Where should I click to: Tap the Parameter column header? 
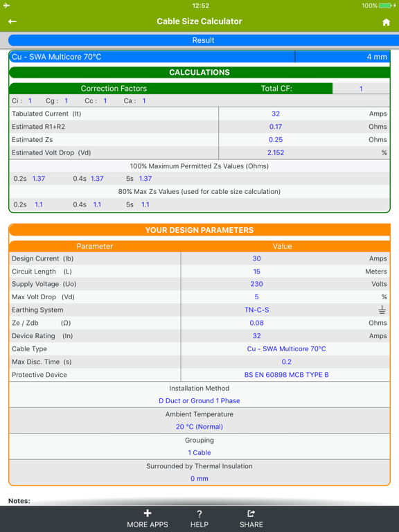click(95, 247)
